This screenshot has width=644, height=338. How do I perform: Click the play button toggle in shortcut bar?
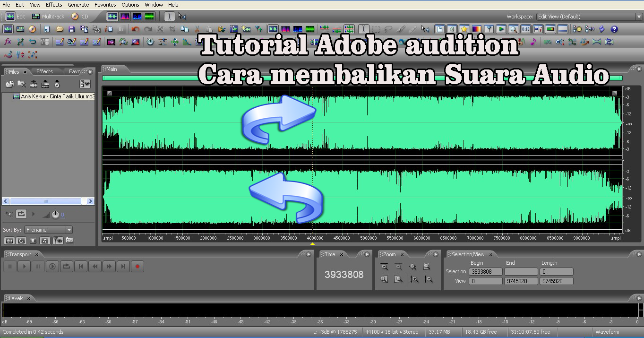coord(501,29)
